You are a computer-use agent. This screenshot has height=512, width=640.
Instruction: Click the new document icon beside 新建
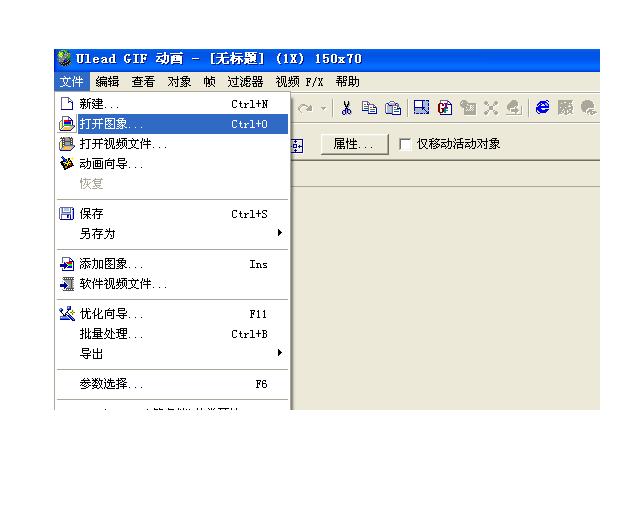pyautogui.click(x=67, y=104)
